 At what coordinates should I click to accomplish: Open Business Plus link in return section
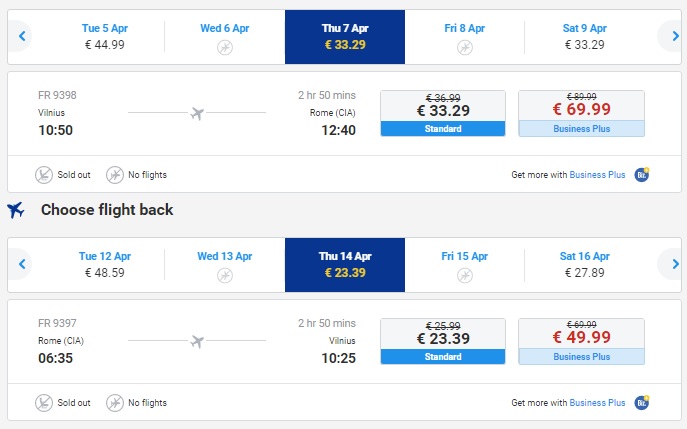[597, 403]
